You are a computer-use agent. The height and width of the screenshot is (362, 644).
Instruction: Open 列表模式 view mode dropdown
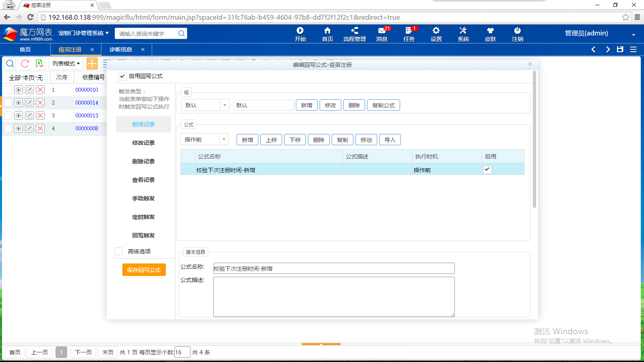pyautogui.click(x=66, y=64)
